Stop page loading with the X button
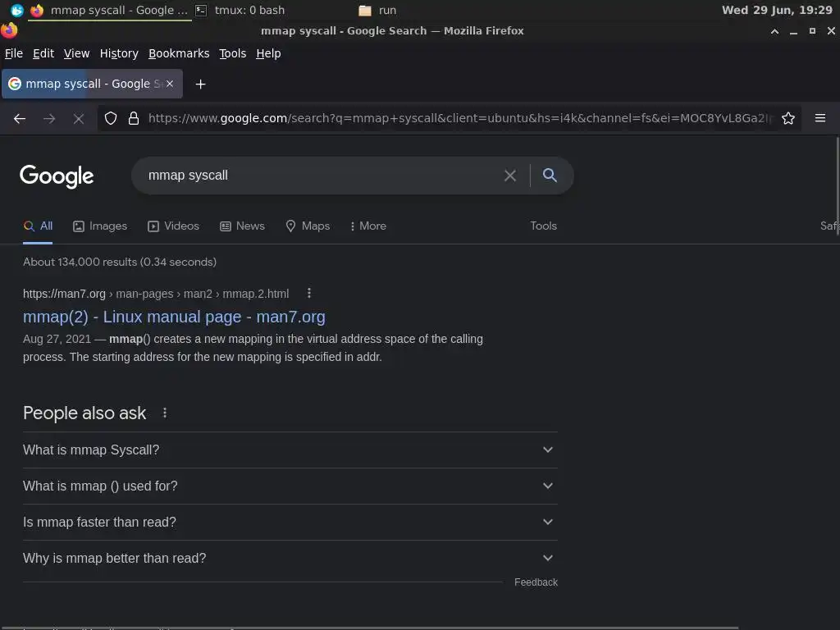Image resolution: width=840 pixels, height=630 pixels. point(79,118)
